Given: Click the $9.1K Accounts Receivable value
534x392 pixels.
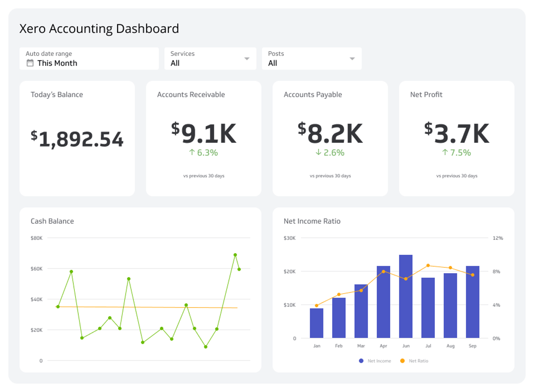Looking at the screenshot, I should tap(204, 134).
